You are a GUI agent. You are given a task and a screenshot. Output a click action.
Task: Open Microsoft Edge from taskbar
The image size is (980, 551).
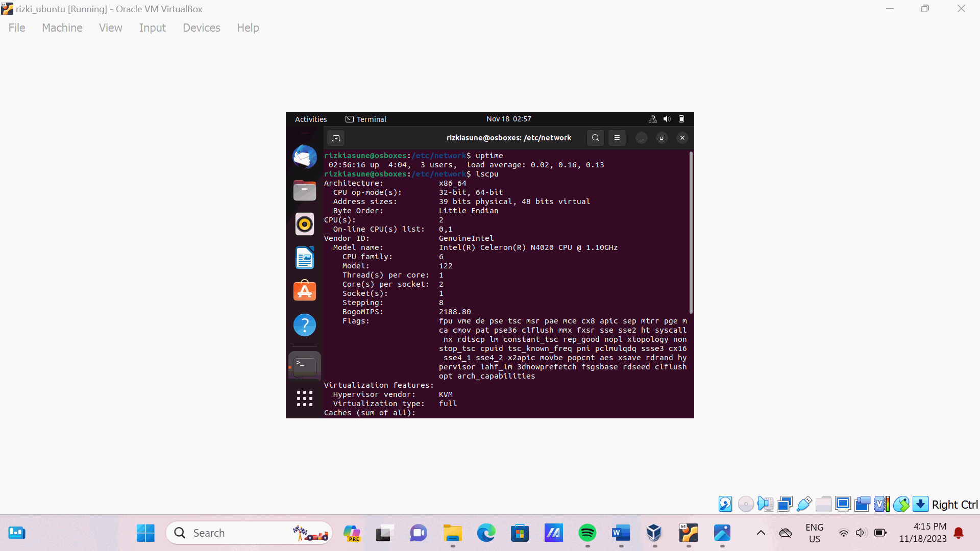[486, 533]
